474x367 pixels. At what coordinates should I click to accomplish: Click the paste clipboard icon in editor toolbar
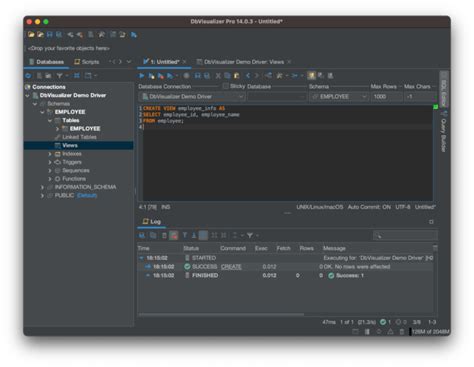tap(237, 76)
